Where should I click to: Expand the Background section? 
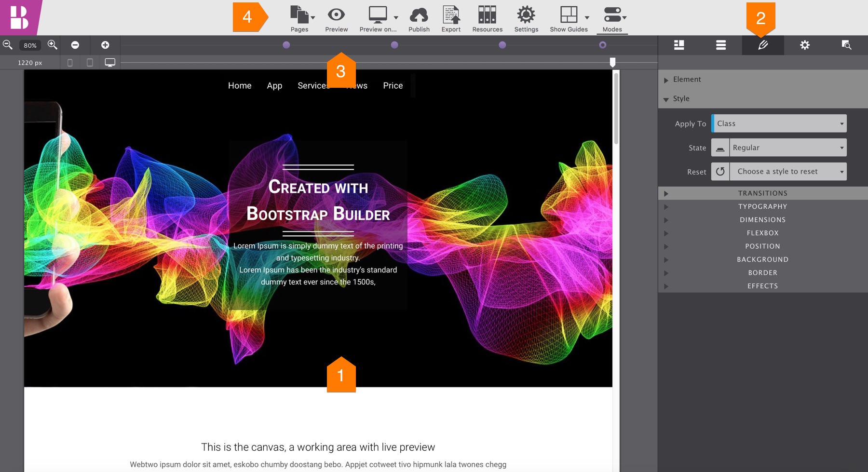pos(763,259)
